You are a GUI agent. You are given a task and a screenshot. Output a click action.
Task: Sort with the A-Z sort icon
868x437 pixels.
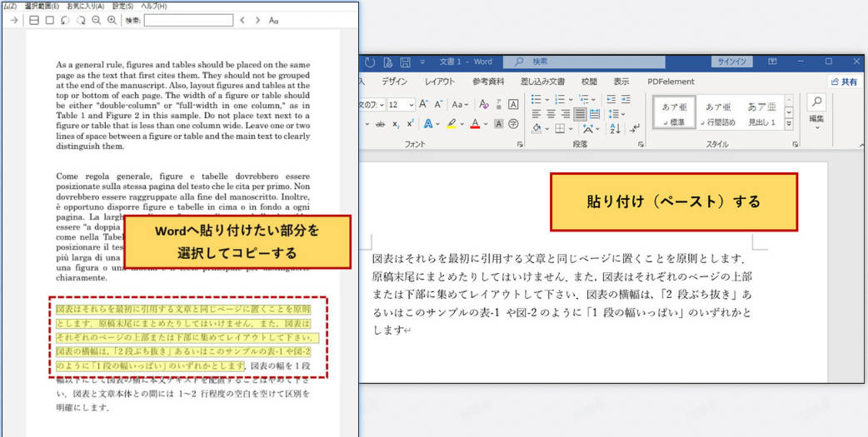click(615, 129)
